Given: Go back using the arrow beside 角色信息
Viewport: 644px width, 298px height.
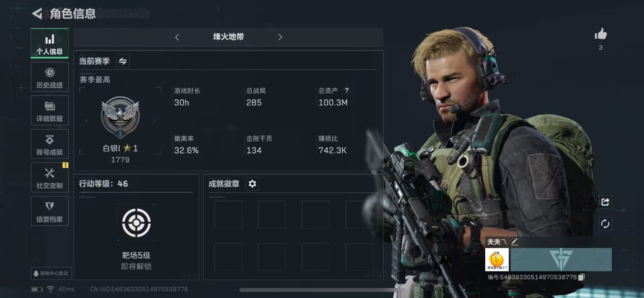Looking at the screenshot, I should (37, 13).
